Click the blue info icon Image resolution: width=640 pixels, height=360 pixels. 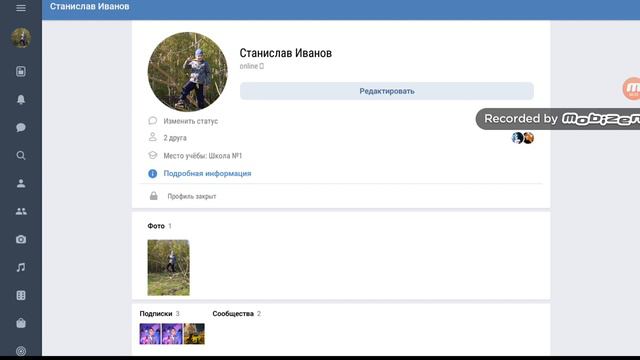point(153,173)
